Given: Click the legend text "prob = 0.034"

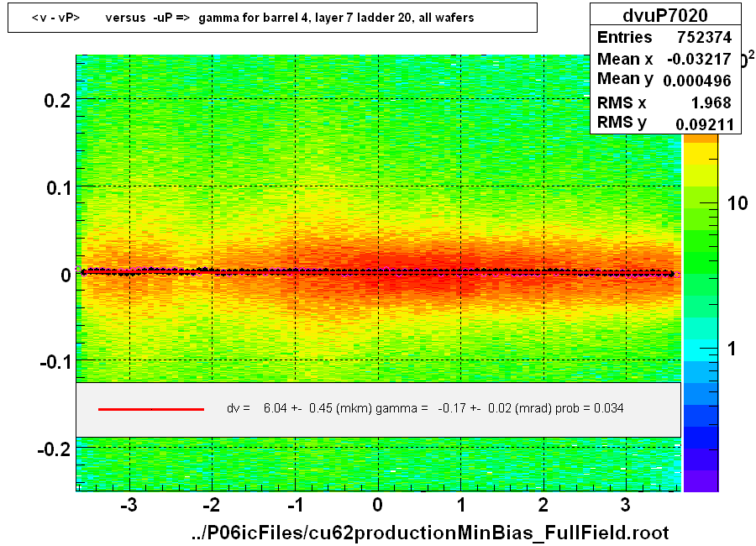Looking at the screenshot, I should (x=589, y=408).
